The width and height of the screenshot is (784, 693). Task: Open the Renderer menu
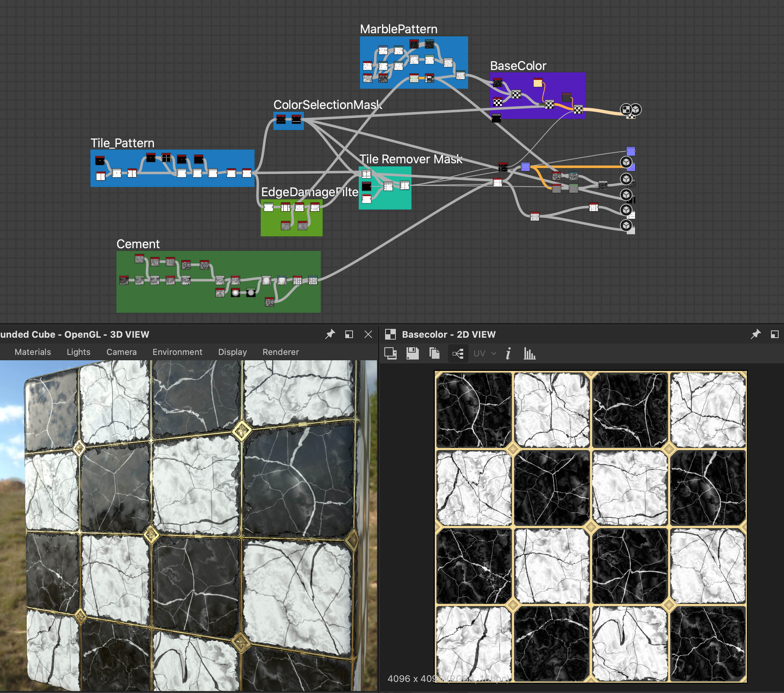280,352
